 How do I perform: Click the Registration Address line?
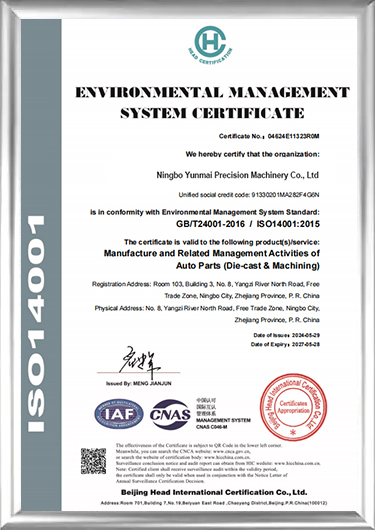click(206, 290)
